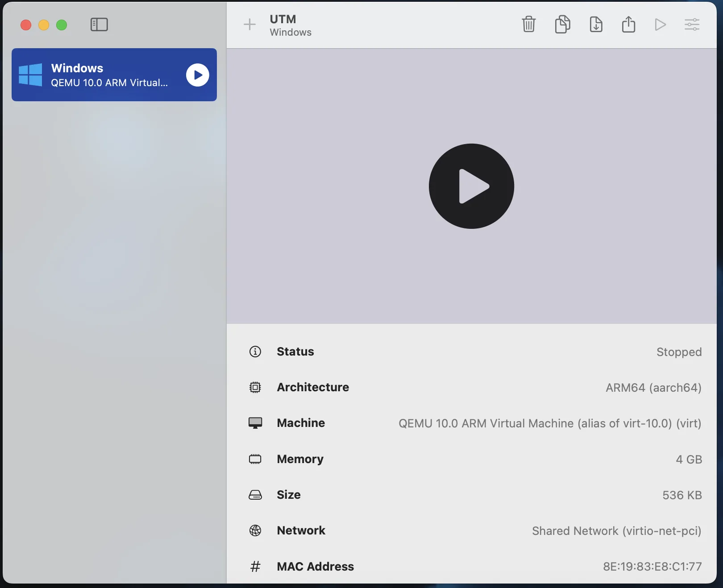Click the Architecture chip icon

pyautogui.click(x=255, y=387)
